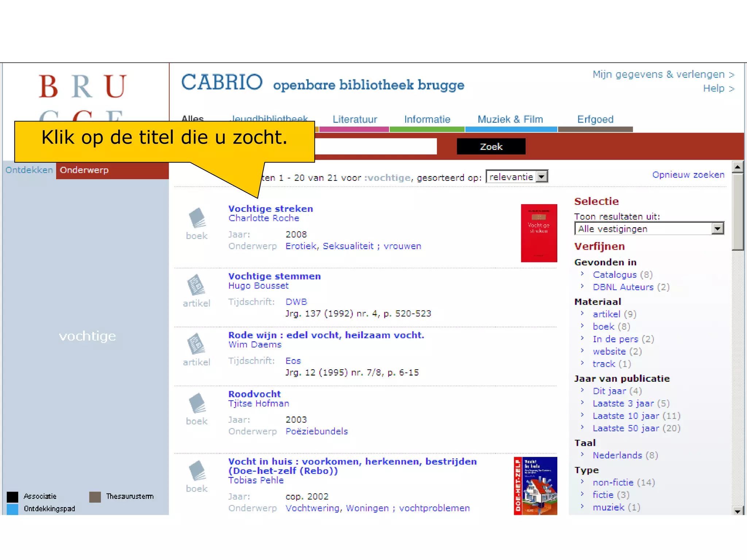This screenshot has height=560, width=747.
Task: Filter publication year Dit jaar (4)
Action: (617, 391)
